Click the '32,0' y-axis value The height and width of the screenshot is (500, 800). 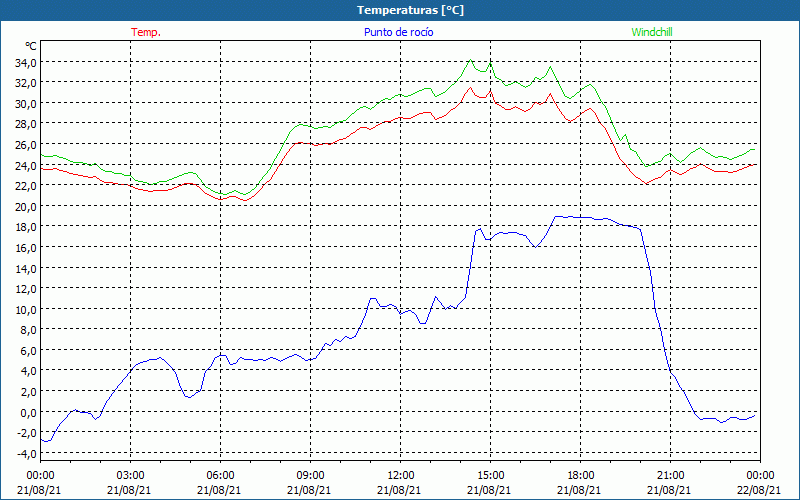tap(26, 83)
